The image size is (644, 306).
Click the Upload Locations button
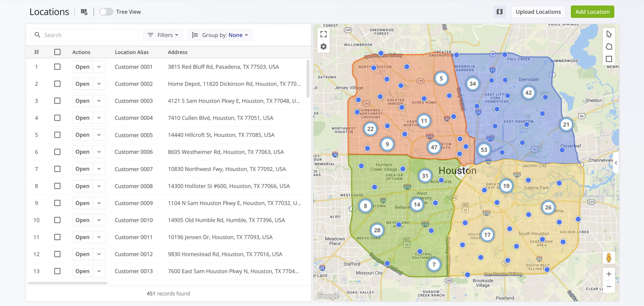click(538, 12)
